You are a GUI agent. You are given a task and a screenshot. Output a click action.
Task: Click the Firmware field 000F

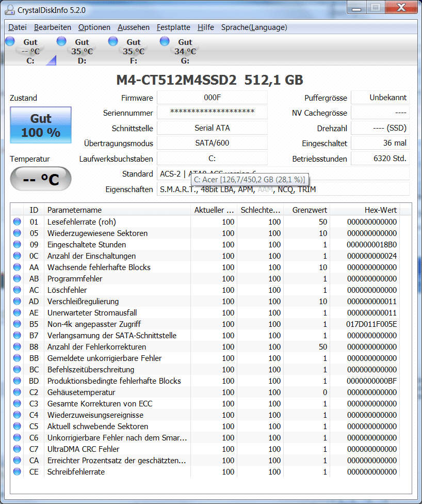pyautogui.click(x=212, y=98)
